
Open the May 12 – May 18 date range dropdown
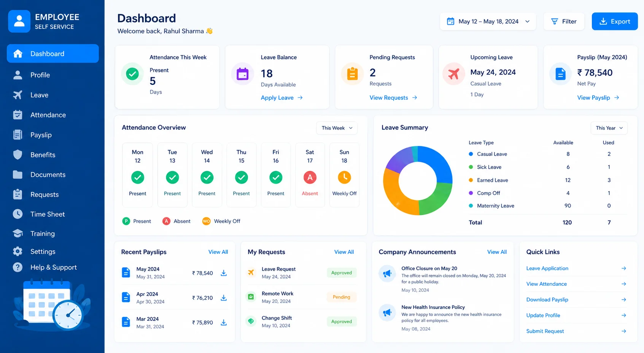pyautogui.click(x=488, y=21)
